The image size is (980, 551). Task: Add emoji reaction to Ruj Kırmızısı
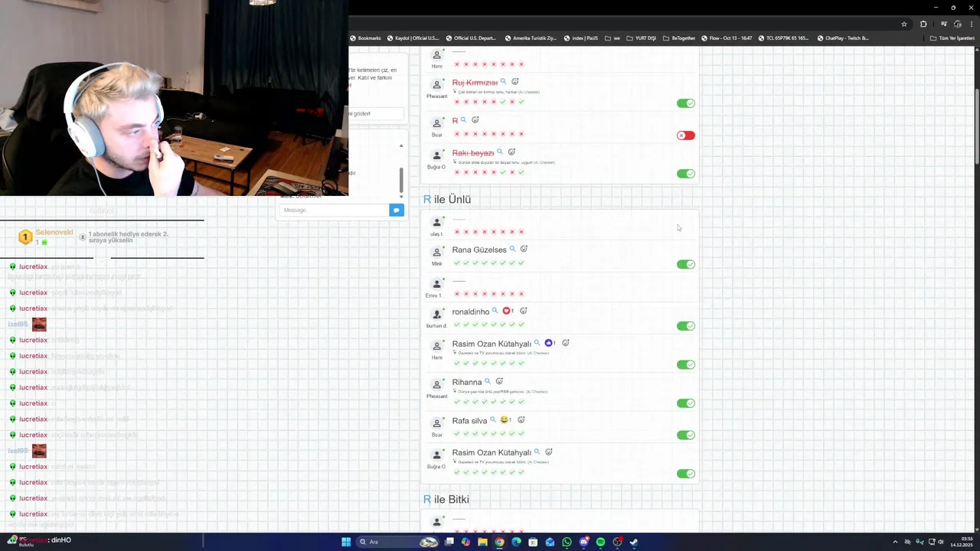pyautogui.click(x=515, y=82)
